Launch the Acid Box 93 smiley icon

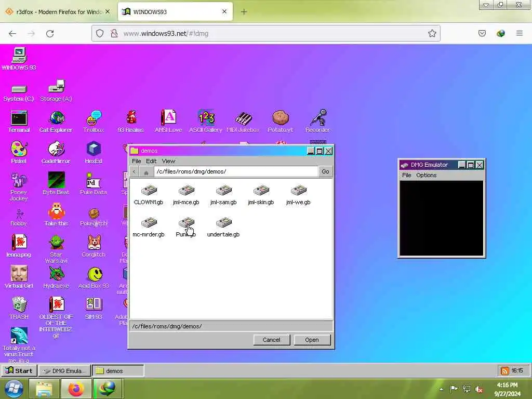[94, 277]
